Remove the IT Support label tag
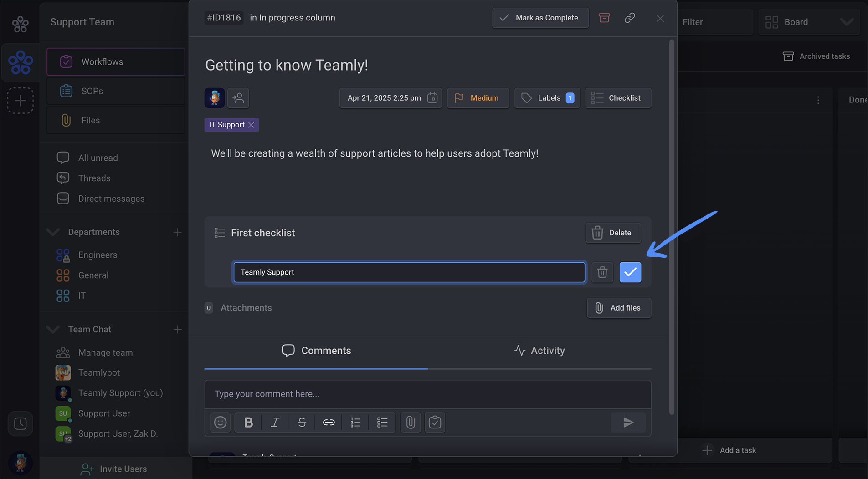 251,125
